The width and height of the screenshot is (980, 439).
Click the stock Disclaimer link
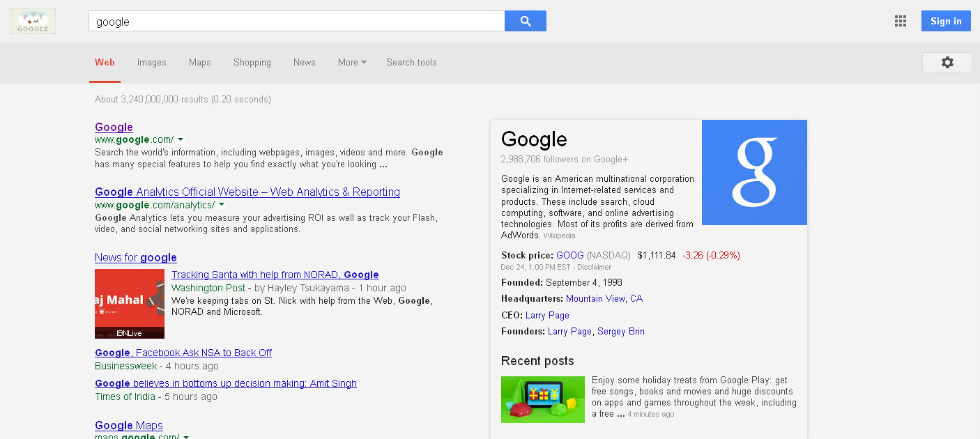pos(595,267)
